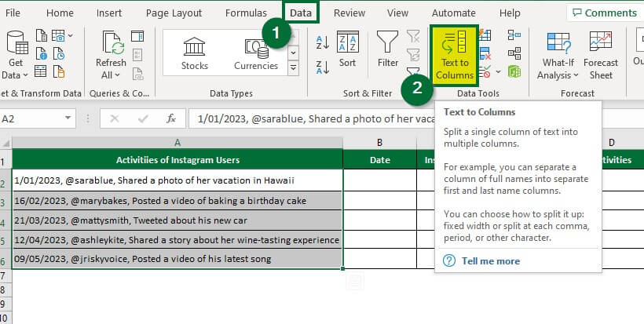644x324 pixels.
Task: Click the Filter funnel icon
Action: tap(388, 50)
